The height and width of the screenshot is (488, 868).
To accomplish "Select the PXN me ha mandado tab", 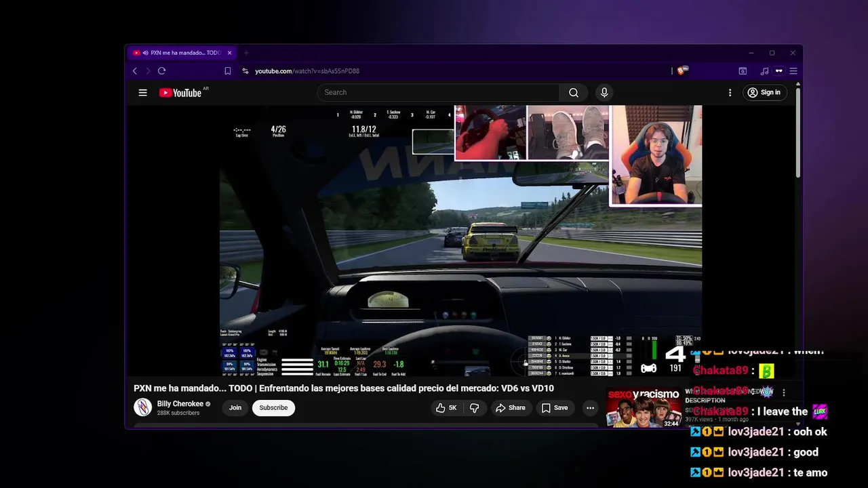I will [x=183, y=53].
